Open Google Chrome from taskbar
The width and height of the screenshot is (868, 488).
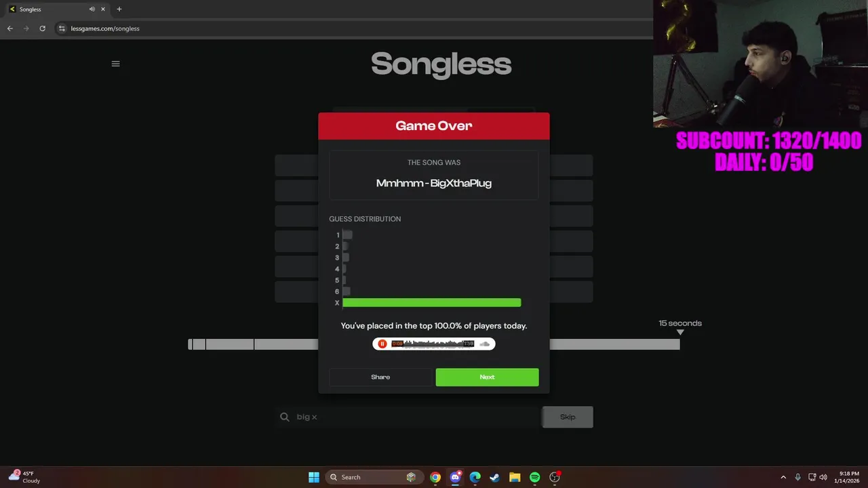point(435,477)
